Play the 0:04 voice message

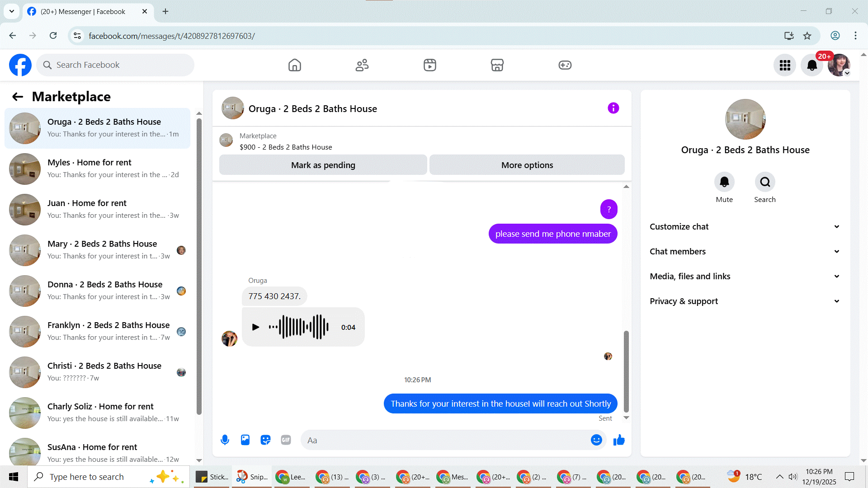click(x=255, y=327)
